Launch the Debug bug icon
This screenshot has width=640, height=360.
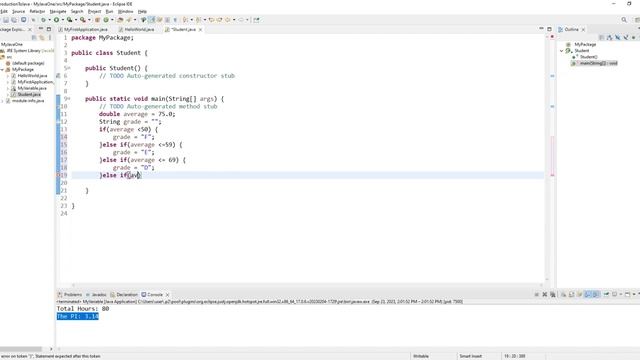click(43, 20)
